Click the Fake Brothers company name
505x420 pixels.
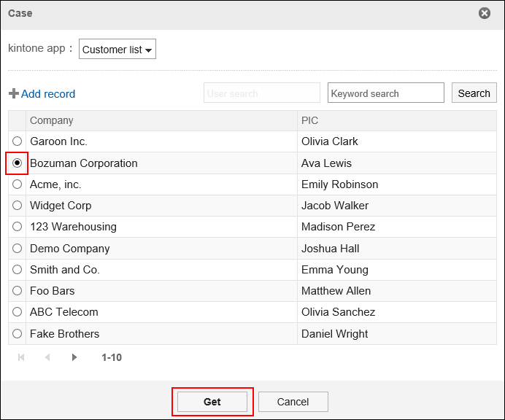click(x=65, y=334)
